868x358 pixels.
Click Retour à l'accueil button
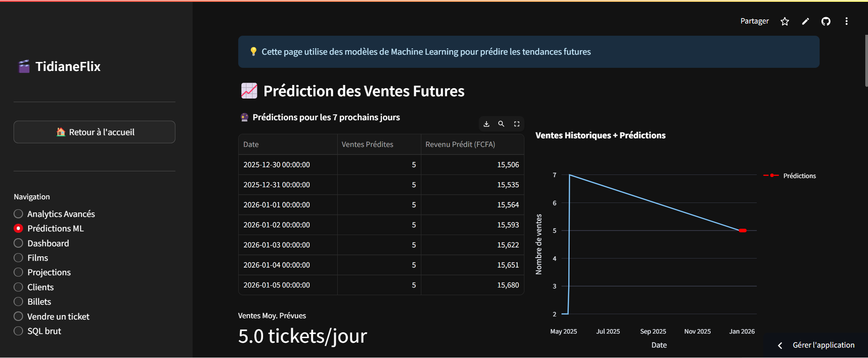click(94, 132)
